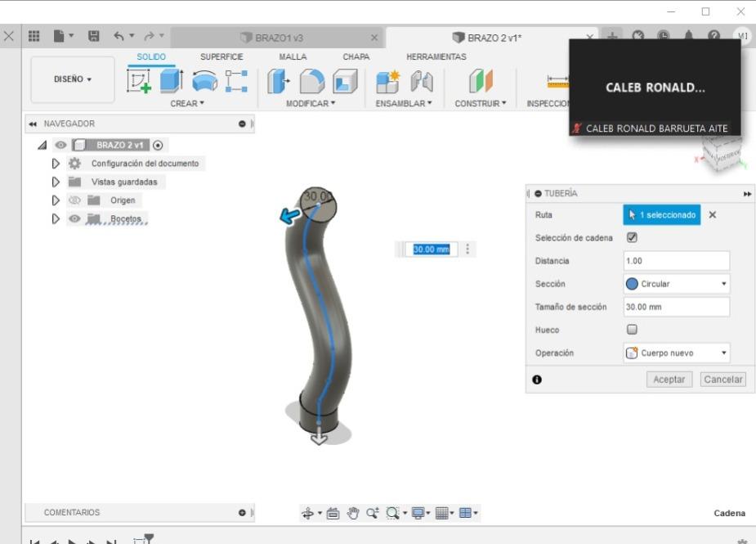Toggle visibility of BRAZO 2 v1
Screen dimensions: 756x544
(60, 145)
